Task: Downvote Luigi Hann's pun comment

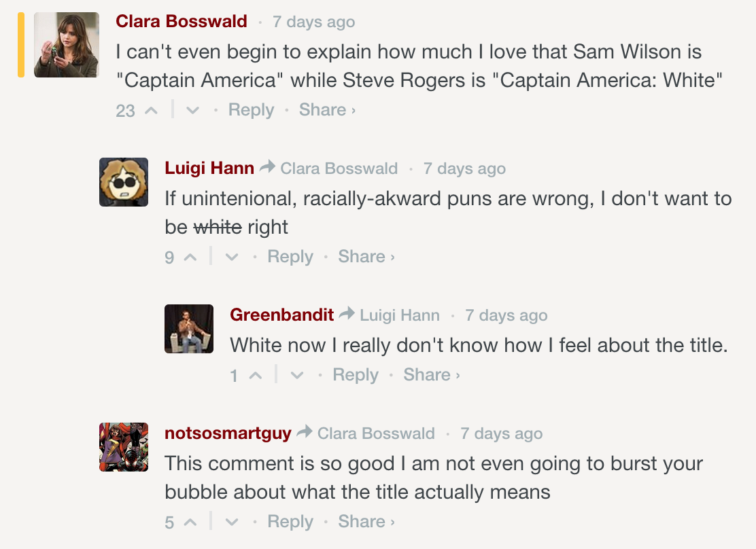Action: click(x=233, y=257)
